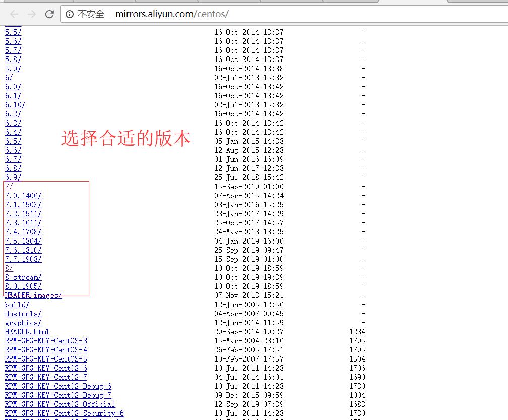Viewport: 508px width, 420px height.
Task: Open the 6.2/ directory link
Action: (x=13, y=114)
